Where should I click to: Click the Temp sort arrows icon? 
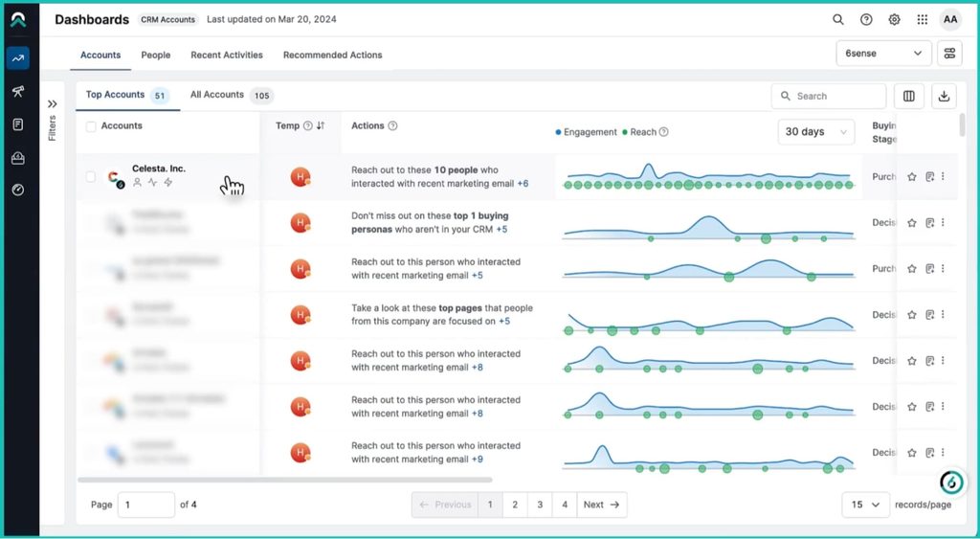321,125
